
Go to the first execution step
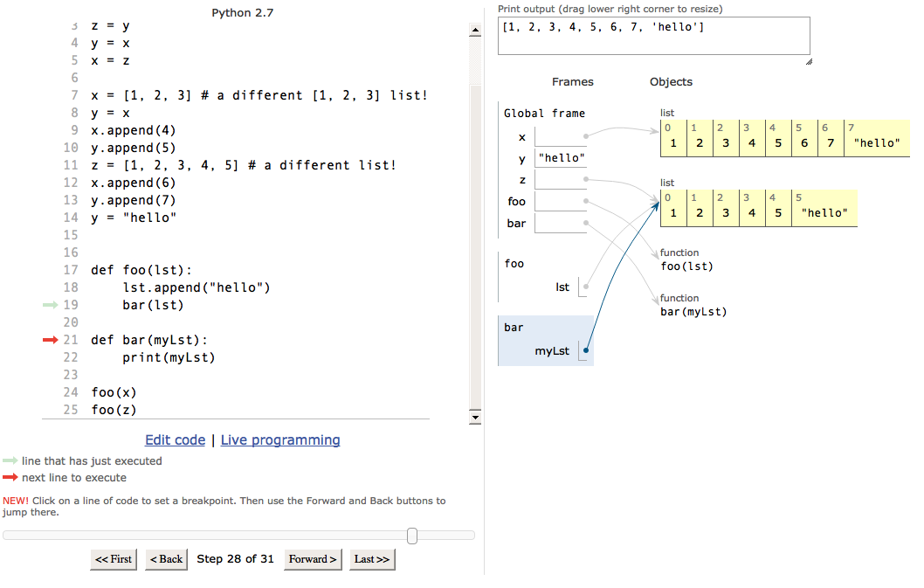[x=114, y=559]
